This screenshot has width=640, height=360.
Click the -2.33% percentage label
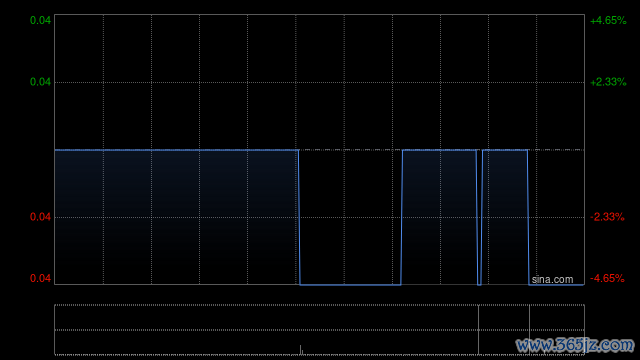coord(607,217)
